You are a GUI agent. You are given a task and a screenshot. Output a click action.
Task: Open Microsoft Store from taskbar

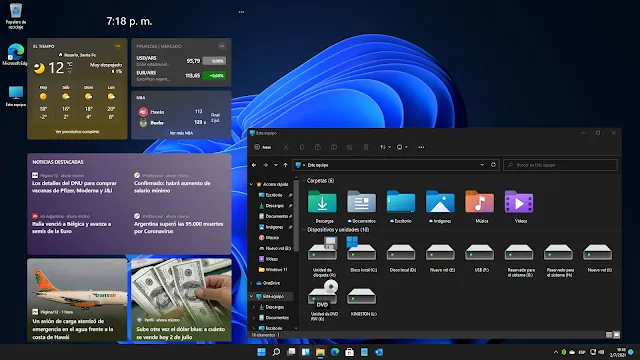click(349, 352)
